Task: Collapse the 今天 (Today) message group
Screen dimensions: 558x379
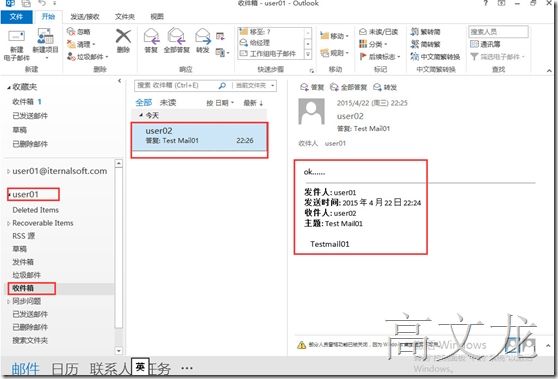Action: 141,115
